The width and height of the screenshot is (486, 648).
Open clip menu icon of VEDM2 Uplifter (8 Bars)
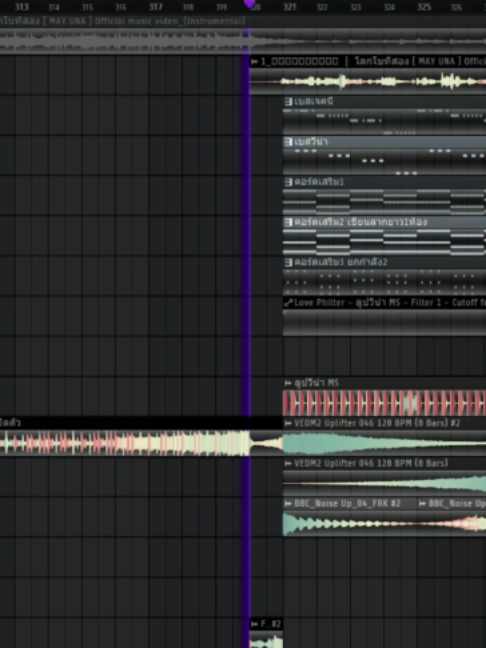click(x=288, y=463)
